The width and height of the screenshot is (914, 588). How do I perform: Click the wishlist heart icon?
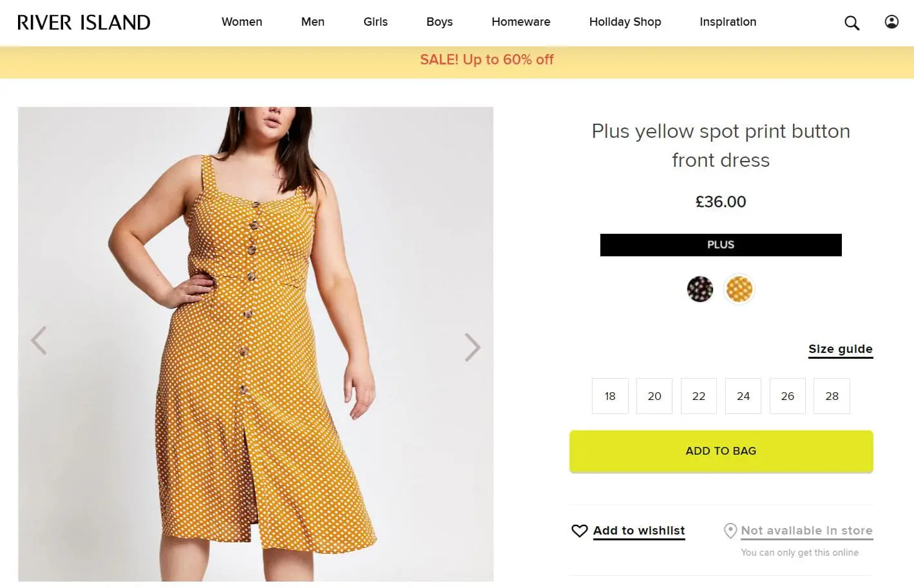tap(579, 531)
